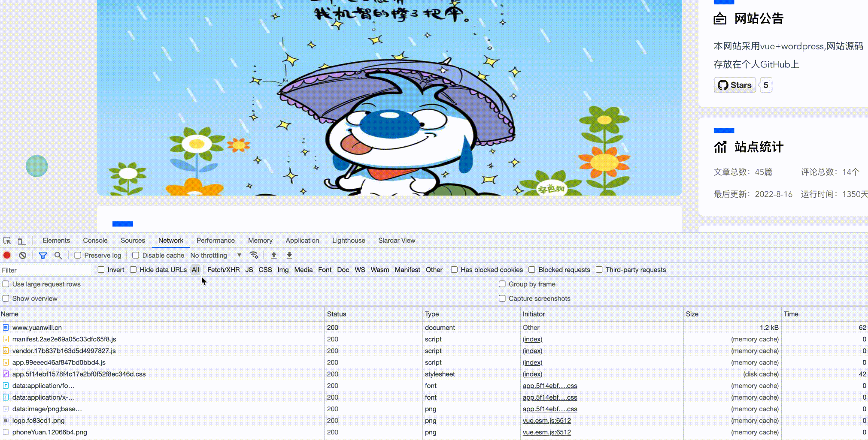Show only CSS requests
Screen dimensions: 868x440
(x=265, y=270)
